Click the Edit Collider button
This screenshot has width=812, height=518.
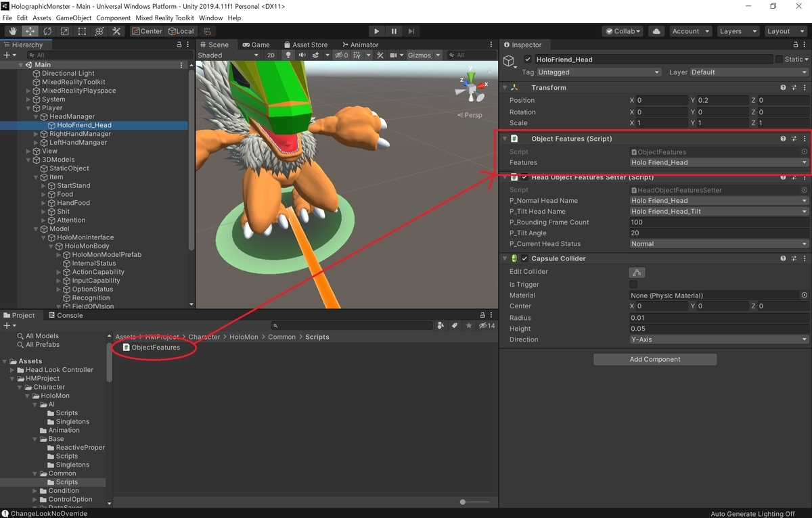click(637, 273)
